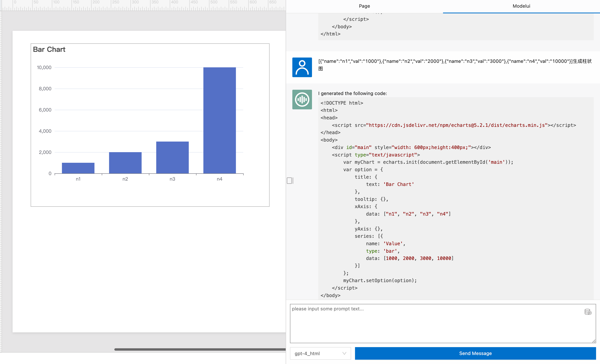Open the gpt-4_html model dropdown

pos(320,353)
